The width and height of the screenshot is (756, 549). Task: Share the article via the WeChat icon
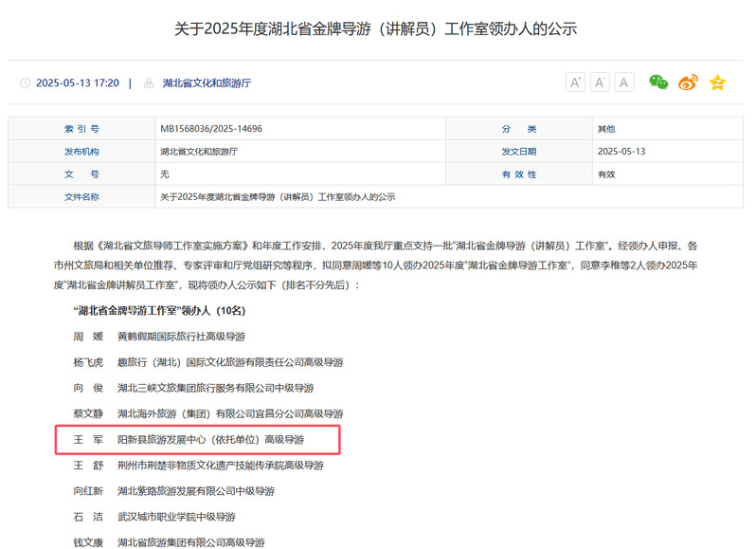pyautogui.click(x=658, y=82)
